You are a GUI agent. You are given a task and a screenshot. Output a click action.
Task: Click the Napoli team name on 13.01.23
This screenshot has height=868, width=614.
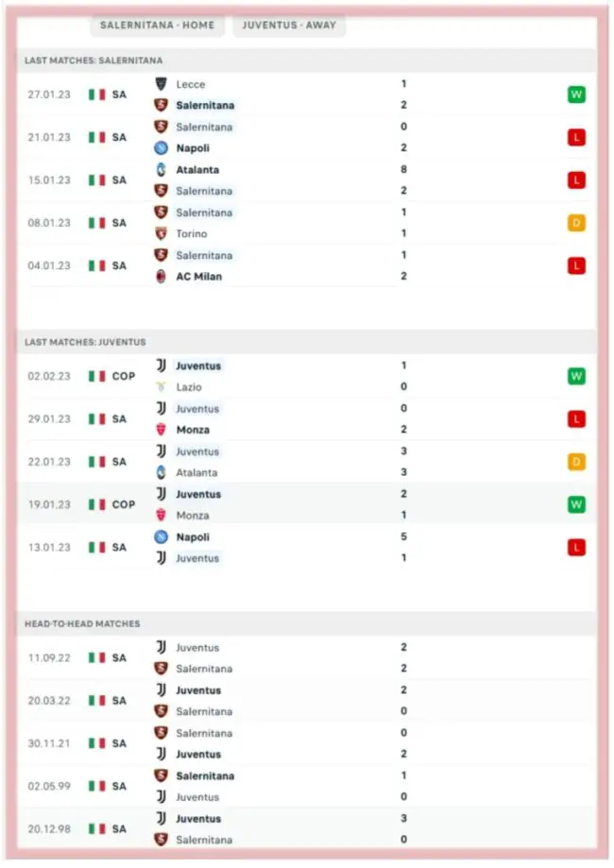(x=193, y=536)
